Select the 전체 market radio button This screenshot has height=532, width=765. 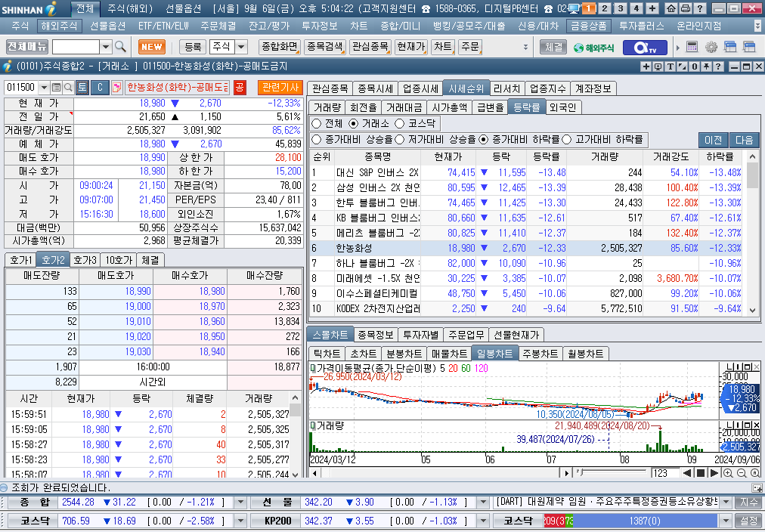316,124
